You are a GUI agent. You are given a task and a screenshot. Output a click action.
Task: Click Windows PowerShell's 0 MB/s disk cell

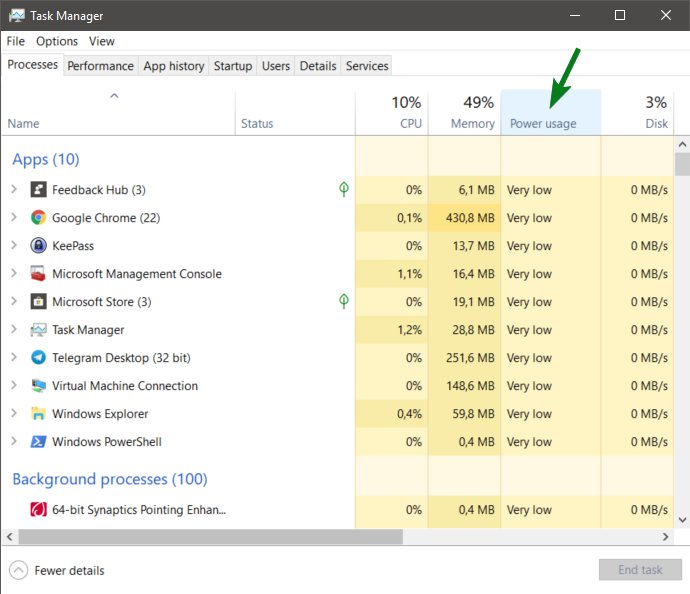[637, 442]
